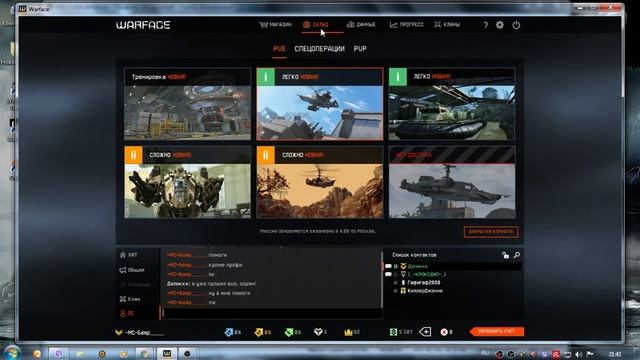This screenshot has width=640, height=360.
Task: Click the Закрытая комната button
Action: [491, 232]
